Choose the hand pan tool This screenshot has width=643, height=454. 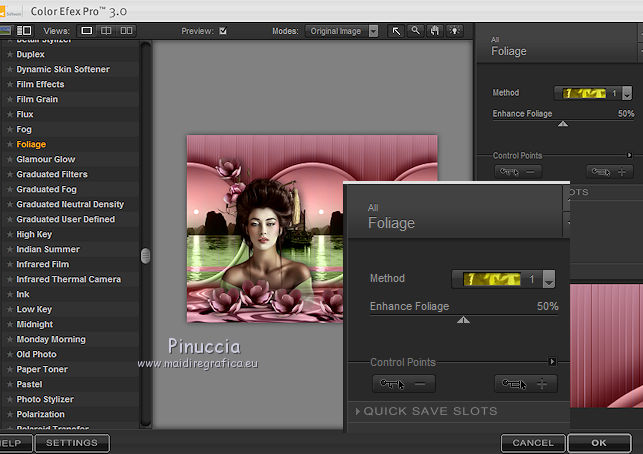pyautogui.click(x=433, y=31)
